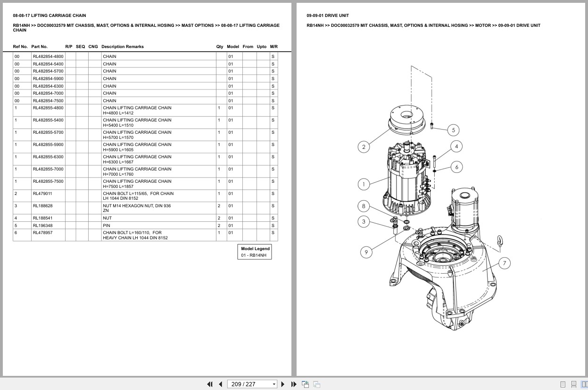Image resolution: width=588 pixels, height=390 pixels.
Task: Jump to the last page
Action: [294, 384]
